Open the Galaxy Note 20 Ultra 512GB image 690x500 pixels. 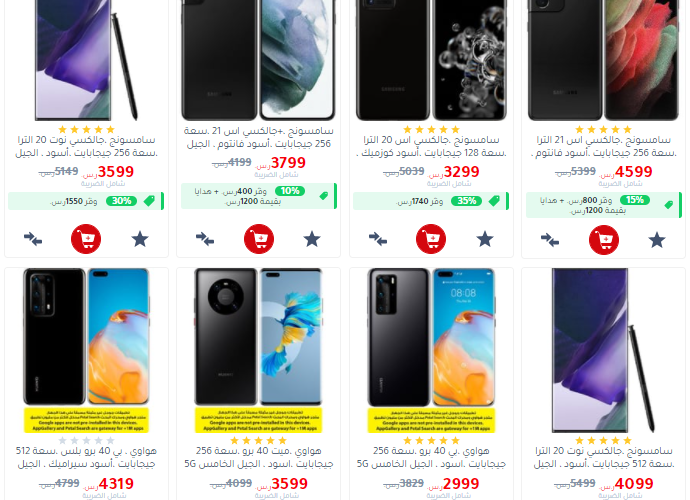tap(604, 350)
